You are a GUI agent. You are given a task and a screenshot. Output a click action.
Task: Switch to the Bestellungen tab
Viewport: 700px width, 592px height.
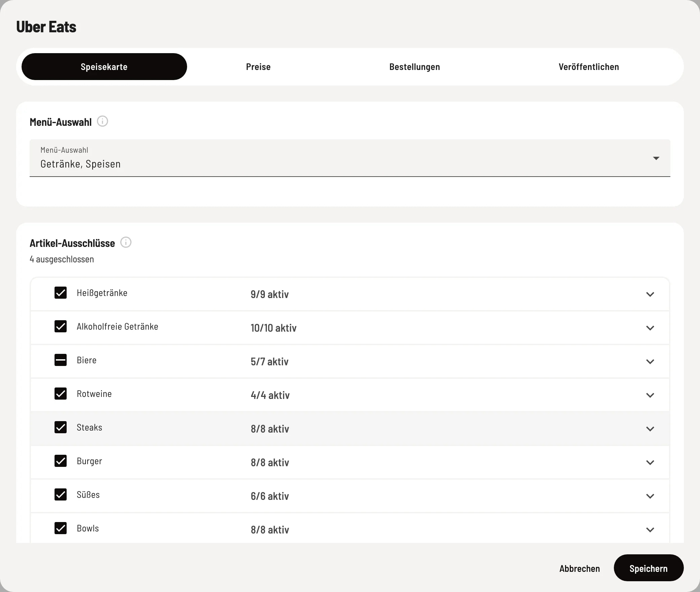pos(415,67)
